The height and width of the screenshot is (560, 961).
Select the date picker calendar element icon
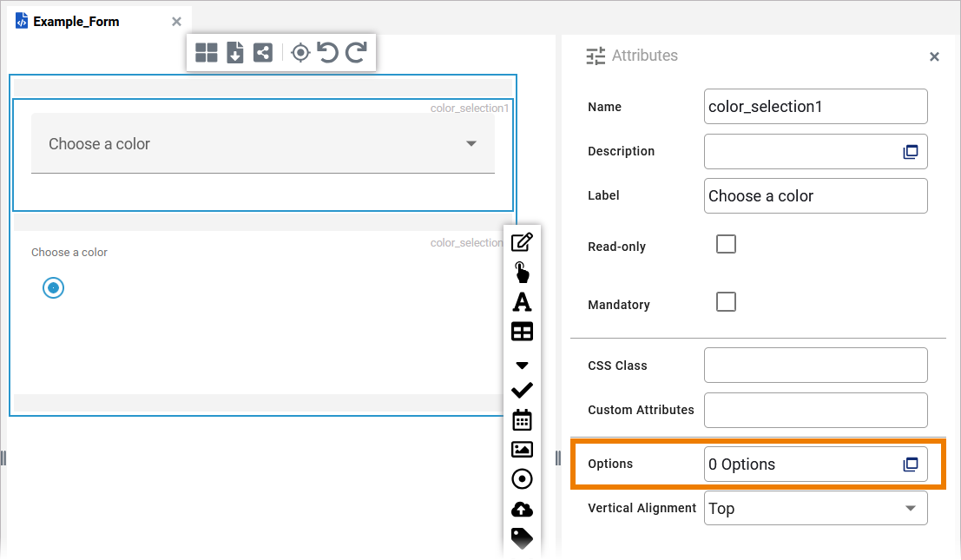tap(522, 420)
